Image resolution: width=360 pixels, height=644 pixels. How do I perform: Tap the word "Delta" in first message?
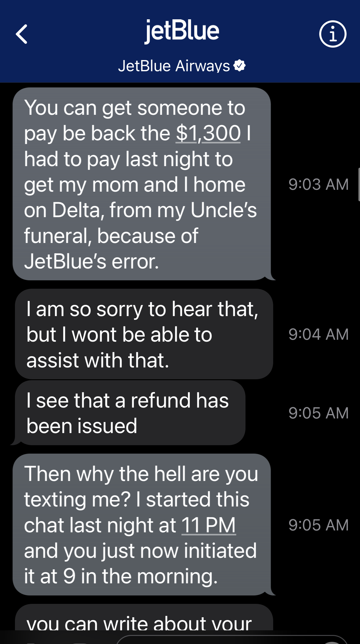(x=76, y=210)
